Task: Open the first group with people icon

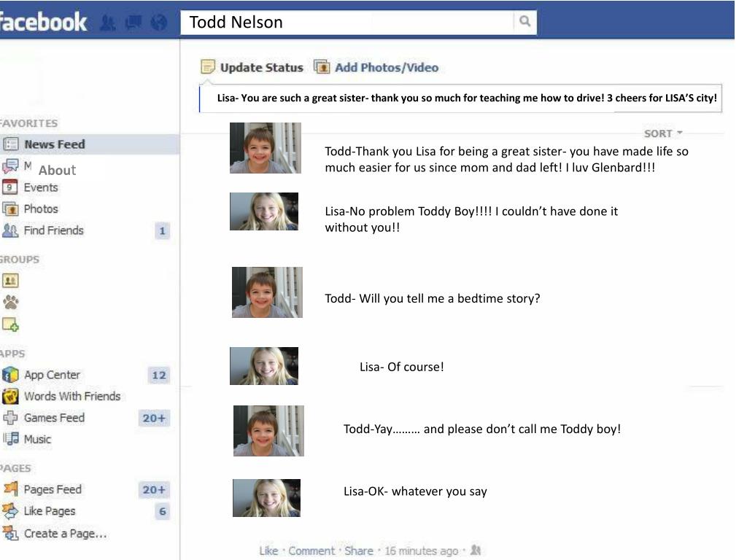Action: tap(10, 281)
